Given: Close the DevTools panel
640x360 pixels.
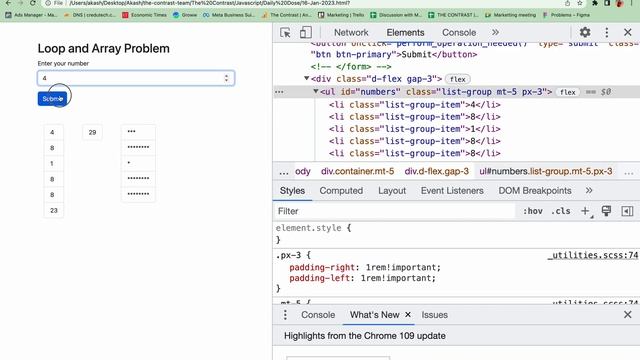Looking at the screenshot, I should point(627,32).
